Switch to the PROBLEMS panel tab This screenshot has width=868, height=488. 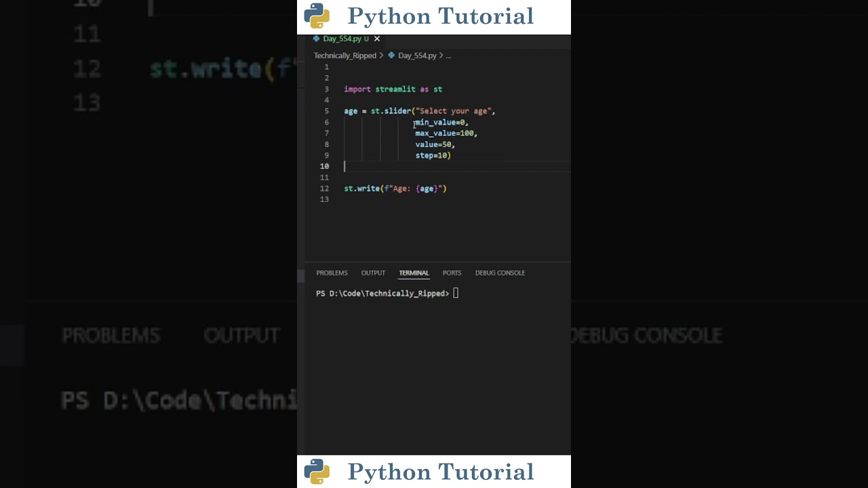coord(332,272)
